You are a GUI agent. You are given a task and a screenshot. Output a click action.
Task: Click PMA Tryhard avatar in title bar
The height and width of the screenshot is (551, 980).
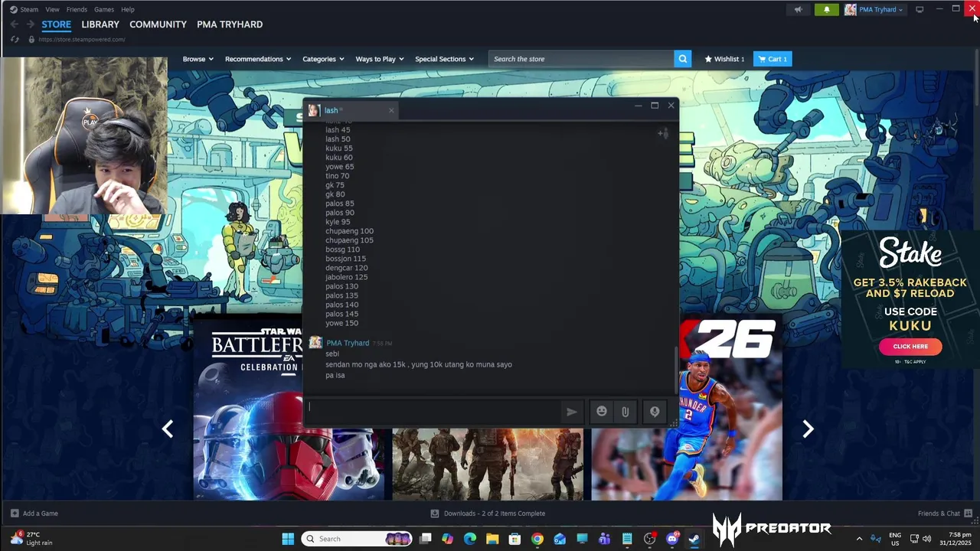coord(850,10)
